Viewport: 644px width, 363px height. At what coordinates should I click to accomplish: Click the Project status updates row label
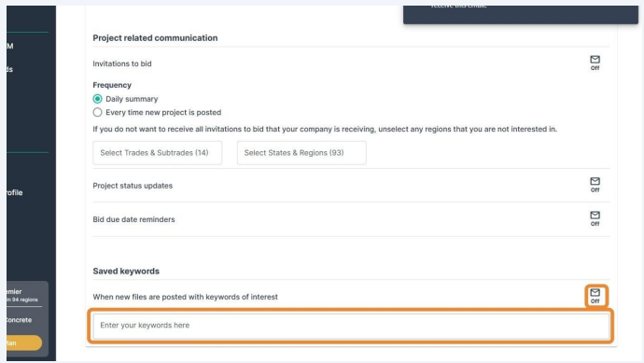click(x=133, y=186)
